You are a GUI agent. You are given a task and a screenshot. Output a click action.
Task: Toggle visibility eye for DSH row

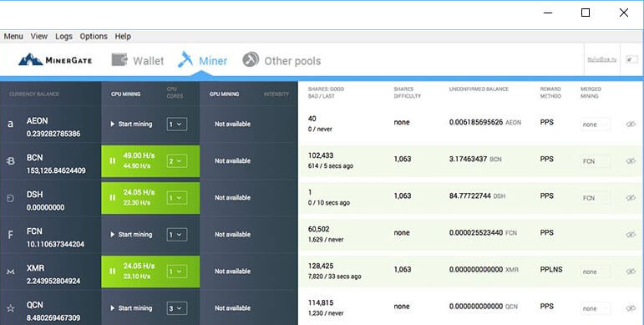tap(631, 198)
